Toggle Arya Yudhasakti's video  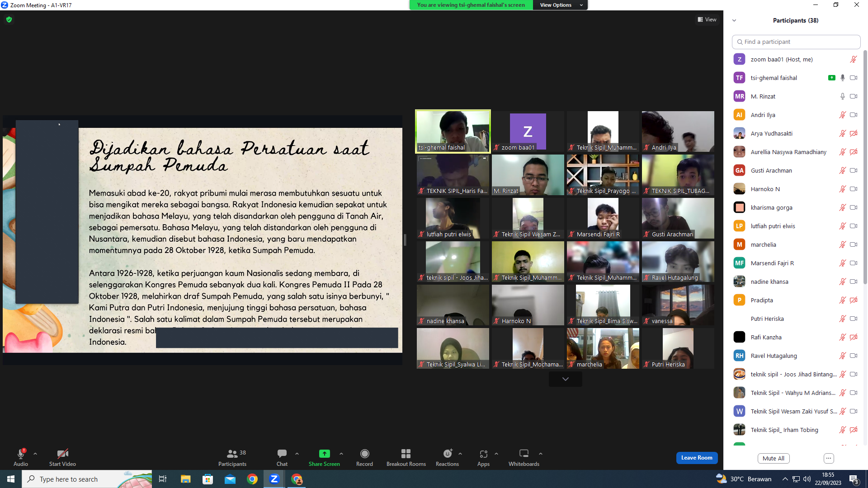854,133
